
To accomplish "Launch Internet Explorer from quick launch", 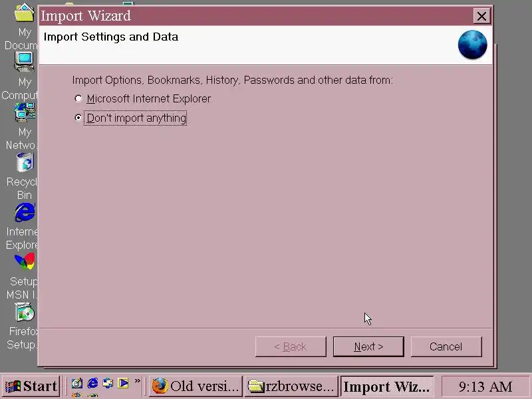I will point(92,384).
